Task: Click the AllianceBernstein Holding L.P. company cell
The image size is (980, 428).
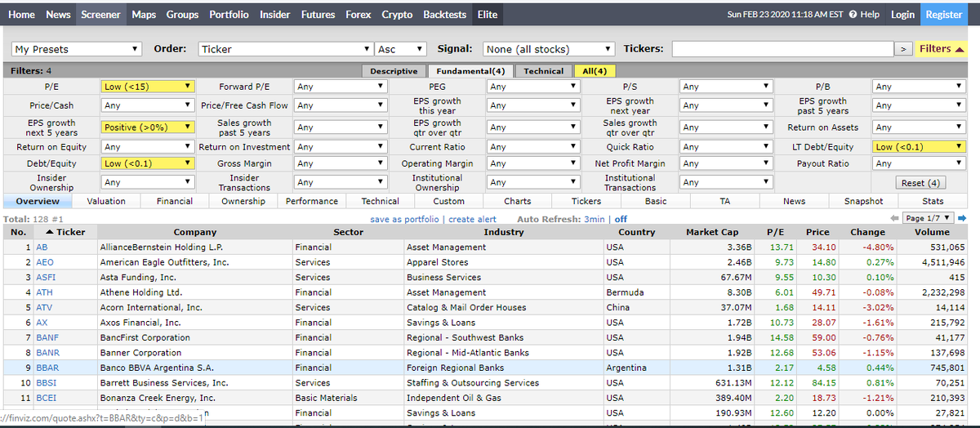Action: pyautogui.click(x=195, y=247)
